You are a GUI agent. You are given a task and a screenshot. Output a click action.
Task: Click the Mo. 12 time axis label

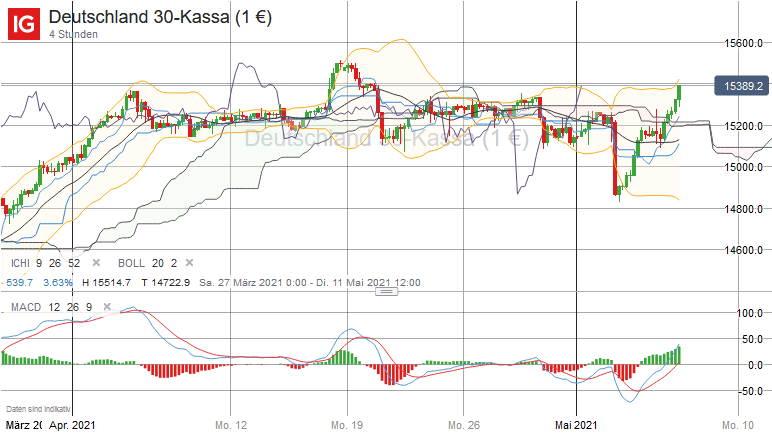(x=231, y=425)
